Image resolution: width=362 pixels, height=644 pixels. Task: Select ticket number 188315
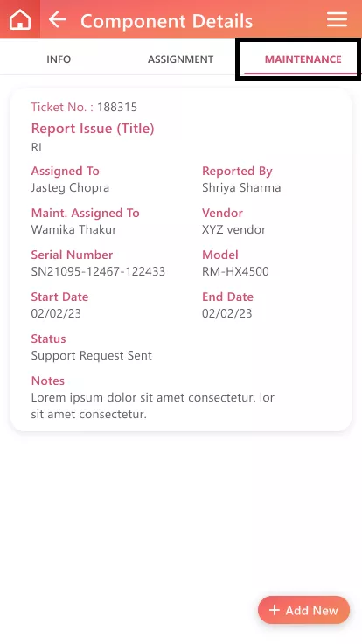tap(117, 108)
